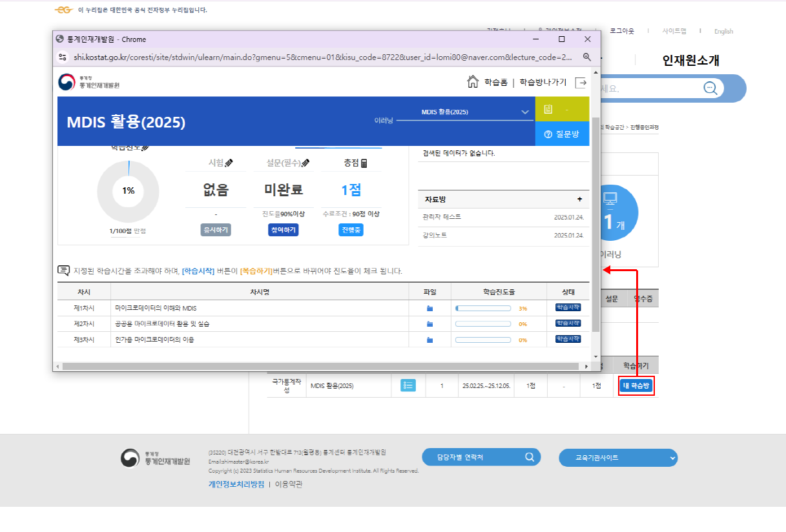Click the pencil icon beside 설문(필수)
The image size is (786, 532).
[x=305, y=164]
